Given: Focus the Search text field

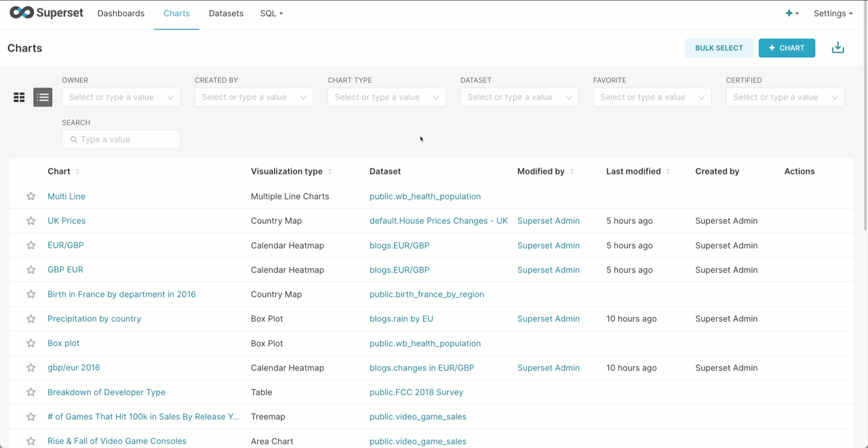Looking at the screenshot, I should (126, 139).
